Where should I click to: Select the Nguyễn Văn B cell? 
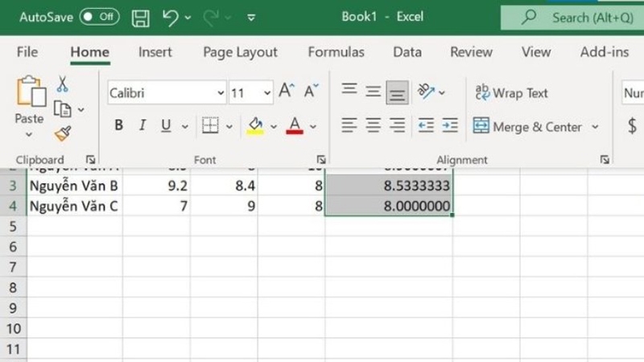(75, 186)
